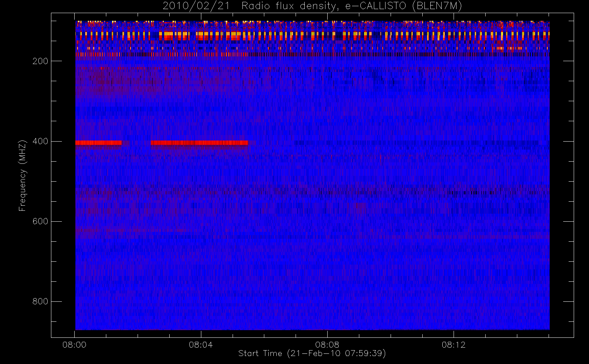Click the 08:00 time tick label

tap(74, 345)
